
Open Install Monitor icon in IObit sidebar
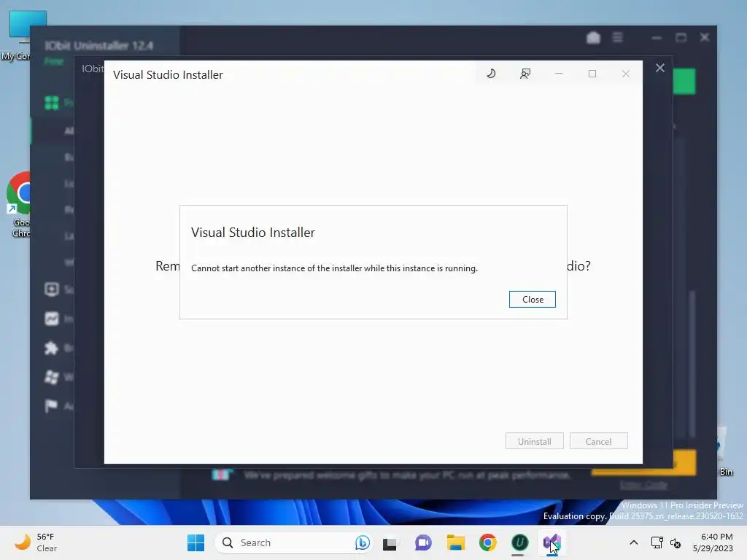[52, 319]
